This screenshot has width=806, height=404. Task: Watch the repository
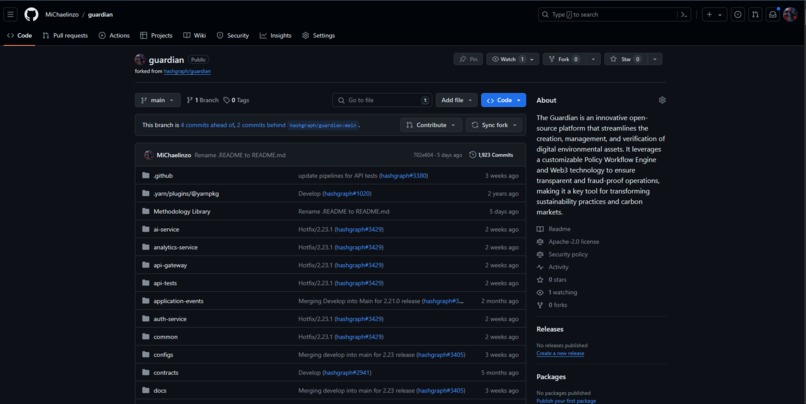click(507, 59)
